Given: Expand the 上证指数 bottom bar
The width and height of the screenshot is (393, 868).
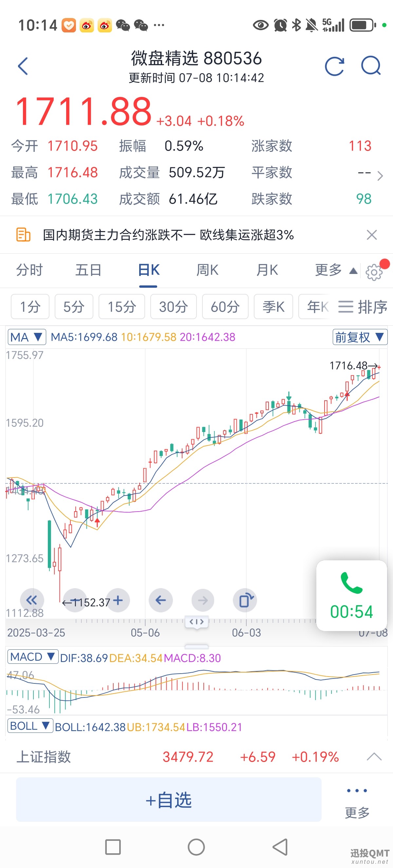Looking at the screenshot, I should point(374,757).
